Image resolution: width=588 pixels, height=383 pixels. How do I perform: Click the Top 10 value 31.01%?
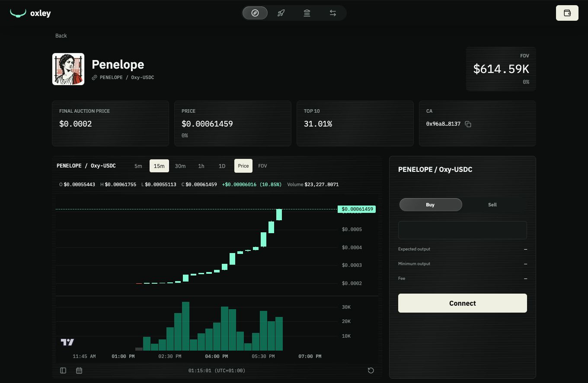318,124
